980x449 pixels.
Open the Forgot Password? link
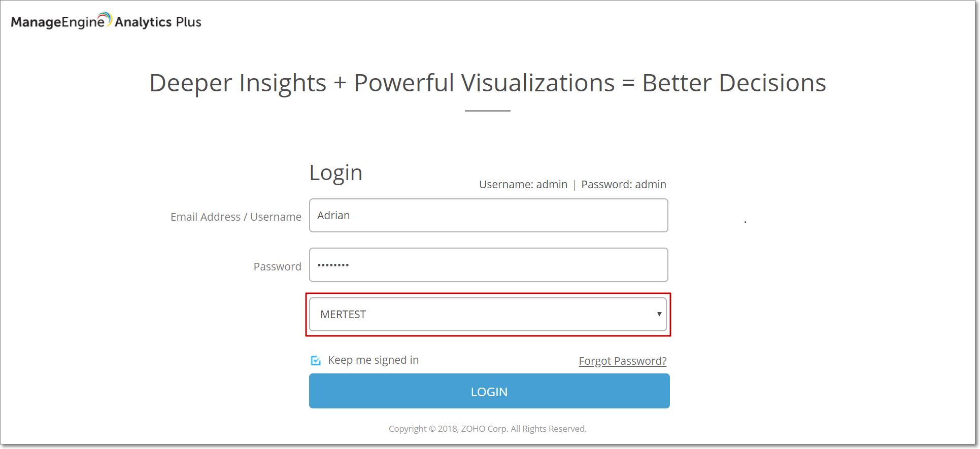click(x=622, y=361)
